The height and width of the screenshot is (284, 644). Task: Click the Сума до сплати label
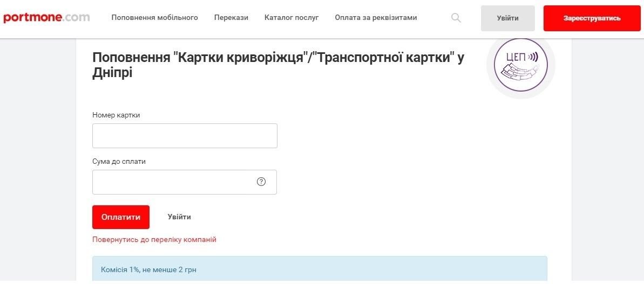point(119,162)
